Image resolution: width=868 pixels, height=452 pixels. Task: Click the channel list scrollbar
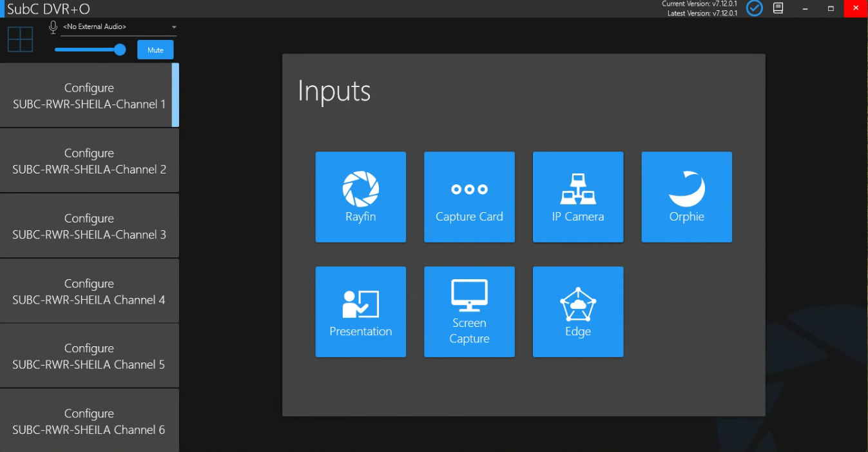pos(175,95)
